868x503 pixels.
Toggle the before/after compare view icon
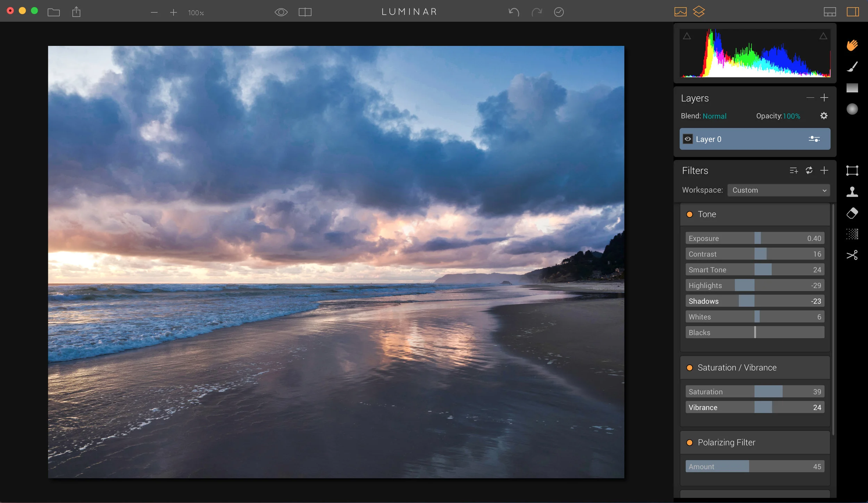pos(305,12)
